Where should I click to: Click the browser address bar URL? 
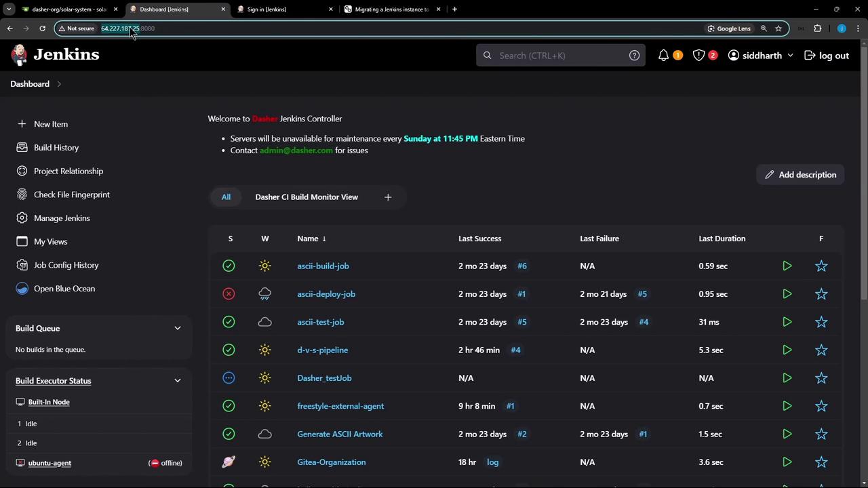tap(127, 28)
